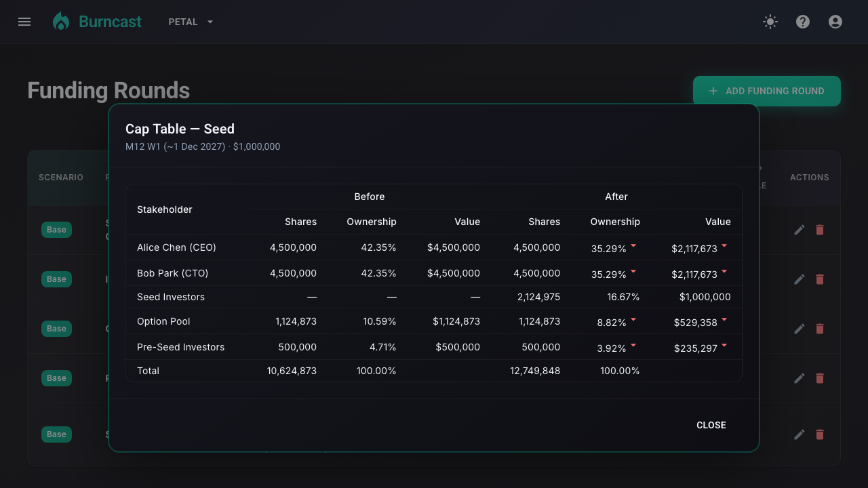Click Alice Chen's after ownership 35.29%
This screenshot has width=868, height=488.
point(609,249)
